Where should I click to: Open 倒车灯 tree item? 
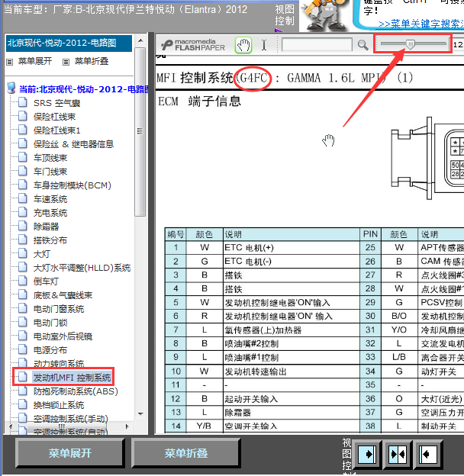coord(46,281)
